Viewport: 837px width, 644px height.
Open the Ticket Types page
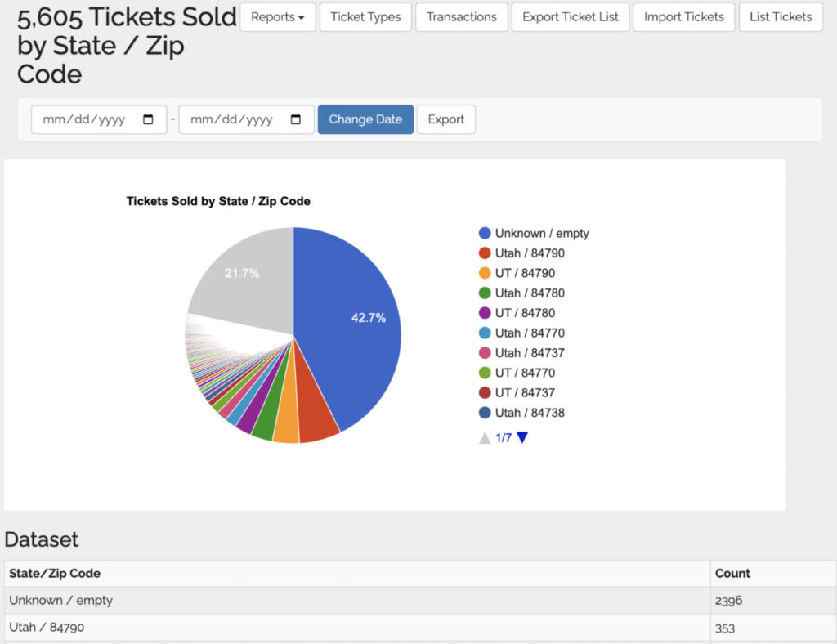365,17
